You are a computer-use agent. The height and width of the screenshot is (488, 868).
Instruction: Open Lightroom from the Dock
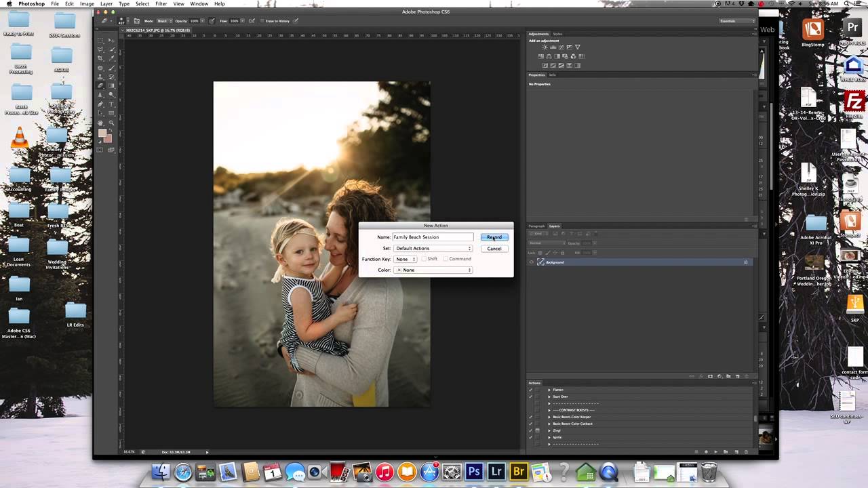coord(496,470)
